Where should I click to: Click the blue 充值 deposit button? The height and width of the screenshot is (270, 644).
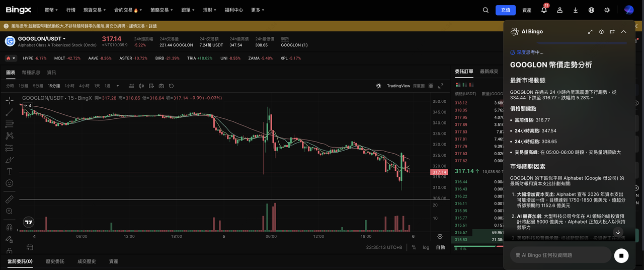[505, 10]
